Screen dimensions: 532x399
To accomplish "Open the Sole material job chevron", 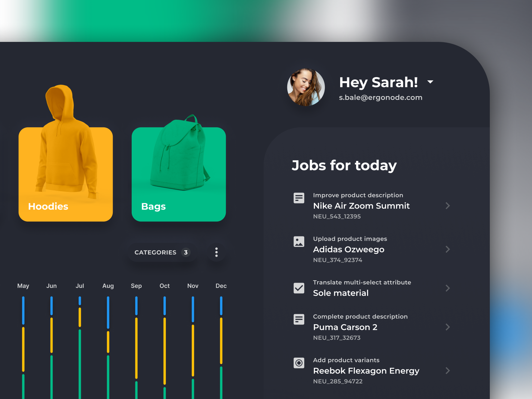I will tap(448, 288).
